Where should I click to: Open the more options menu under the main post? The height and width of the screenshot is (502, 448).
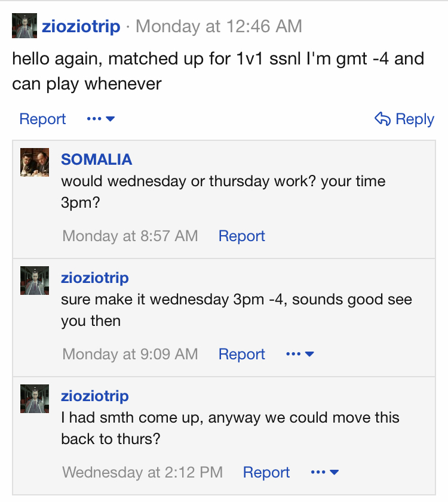100,119
